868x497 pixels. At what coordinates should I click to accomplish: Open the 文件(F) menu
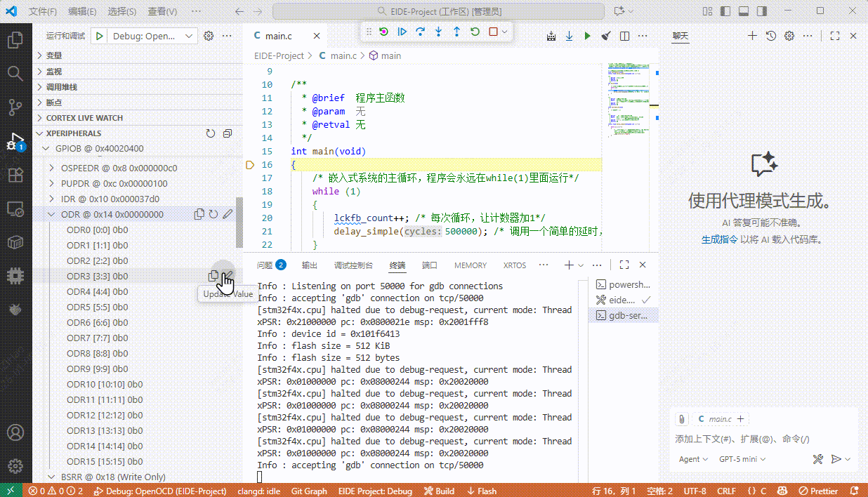click(43, 11)
